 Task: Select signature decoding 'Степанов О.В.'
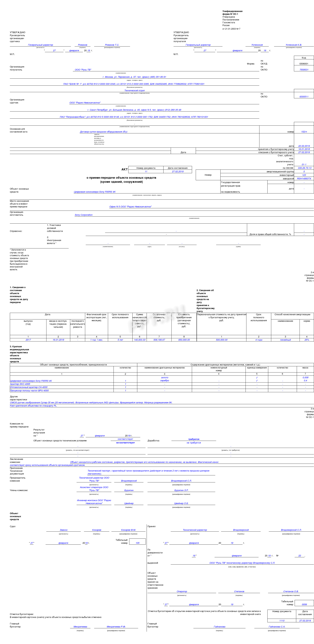(x=291, y=591)
